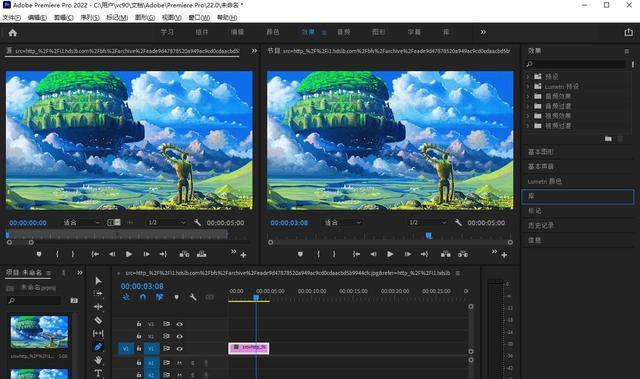The width and height of the screenshot is (640, 379).
Task: Click Overwrite button in the Source monitor
Action: (x=202, y=254)
